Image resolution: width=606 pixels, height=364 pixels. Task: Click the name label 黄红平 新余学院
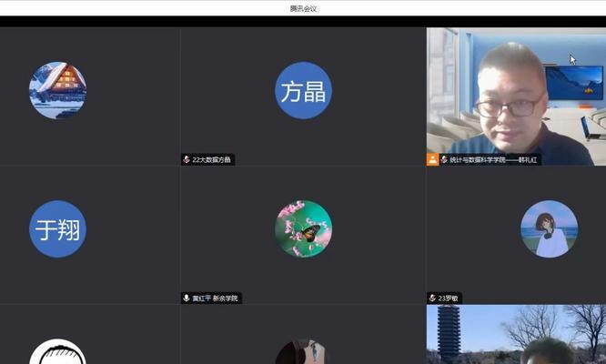pyautogui.click(x=215, y=298)
